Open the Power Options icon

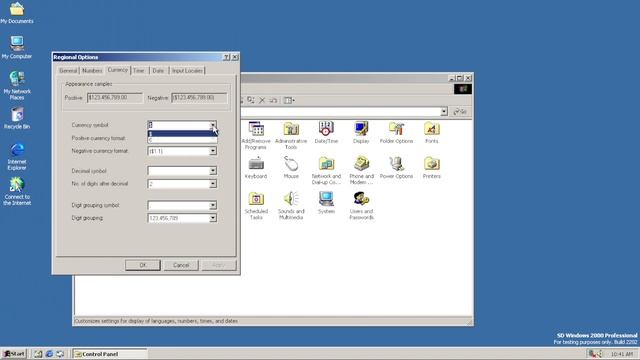396,167
